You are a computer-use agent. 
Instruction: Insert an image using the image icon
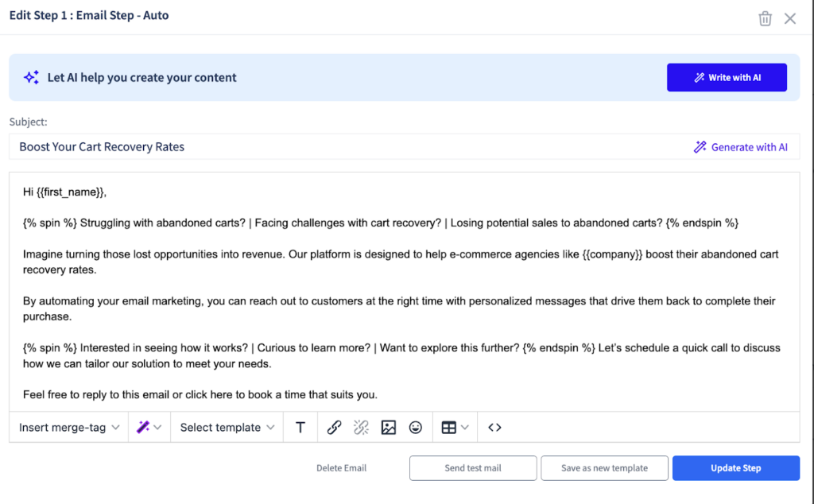[389, 427]
